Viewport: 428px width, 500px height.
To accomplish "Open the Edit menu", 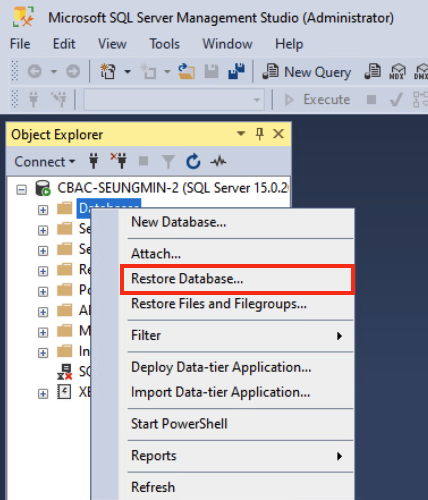I will point(64,44).
